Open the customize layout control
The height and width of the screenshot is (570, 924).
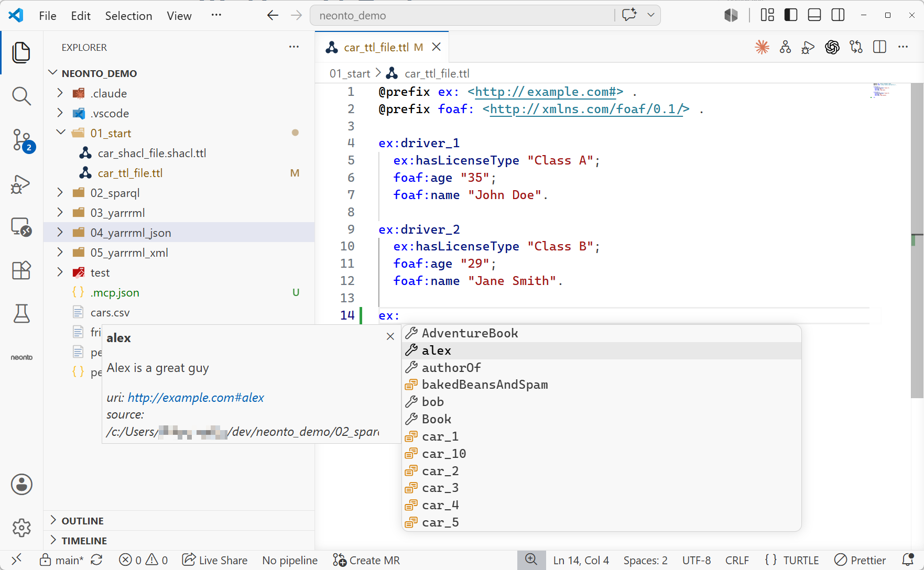(x=767, y=15)
